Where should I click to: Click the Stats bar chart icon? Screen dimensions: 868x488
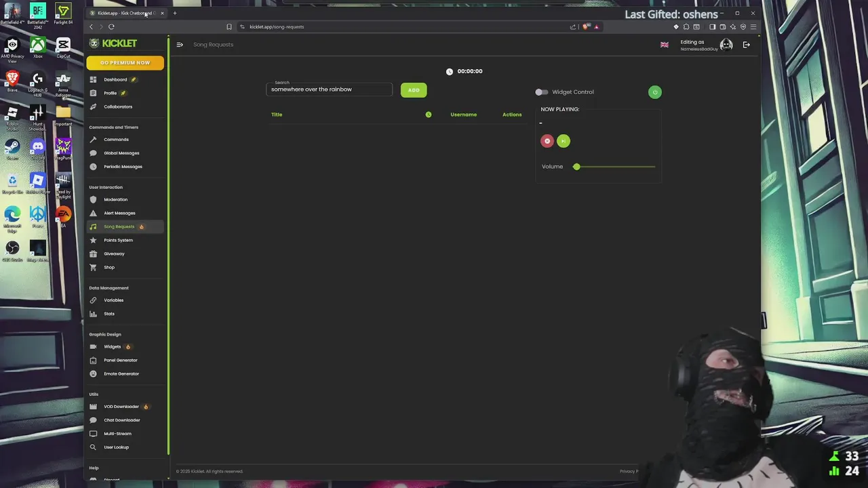point(94,314)
